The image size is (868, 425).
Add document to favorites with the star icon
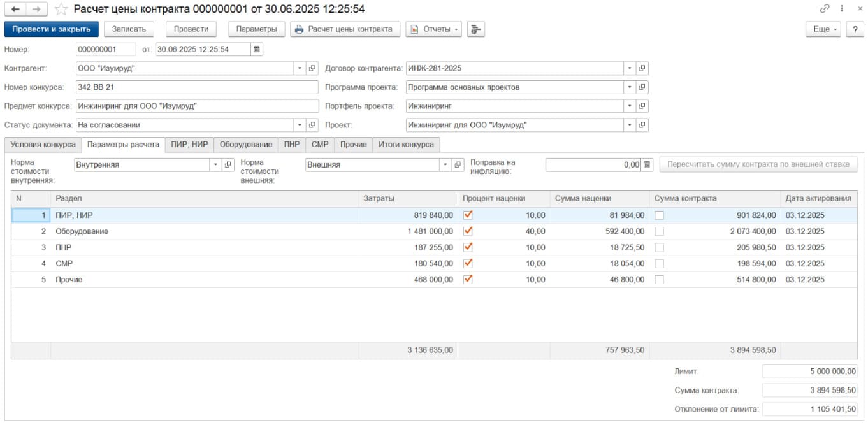click(61, 9)
